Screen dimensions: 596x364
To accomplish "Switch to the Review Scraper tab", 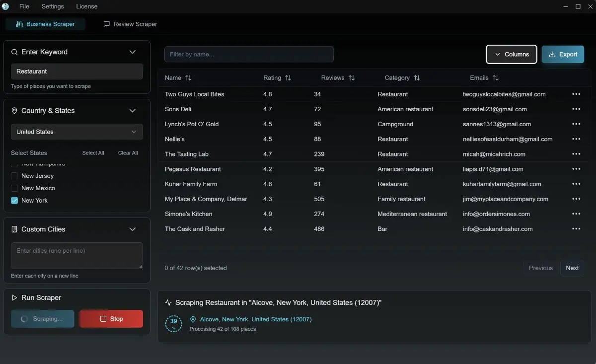I will pos(130,24).
